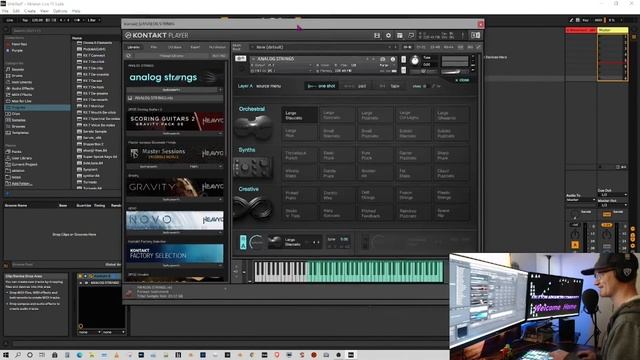The height and width of the screenshot is (360, 640).
Task: Click the Orchestral violin image
Action: [x=253, y=127]
